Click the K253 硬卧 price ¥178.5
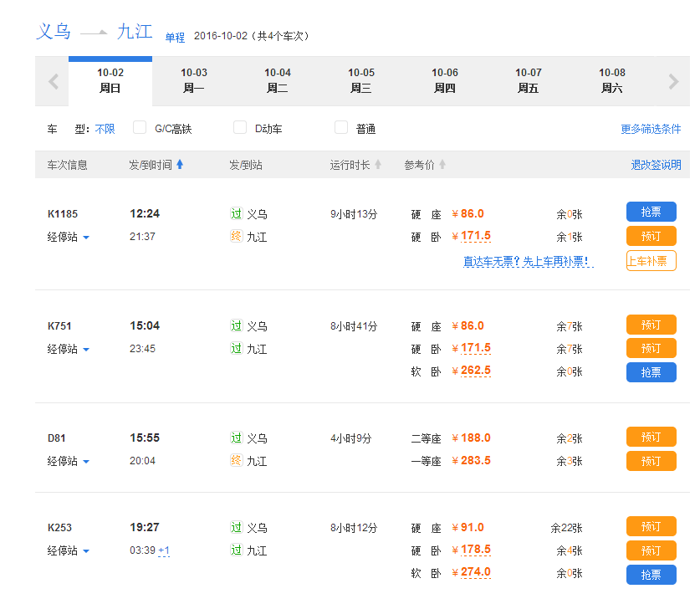This screenshot has width=700, height=604. pos(472,550)
